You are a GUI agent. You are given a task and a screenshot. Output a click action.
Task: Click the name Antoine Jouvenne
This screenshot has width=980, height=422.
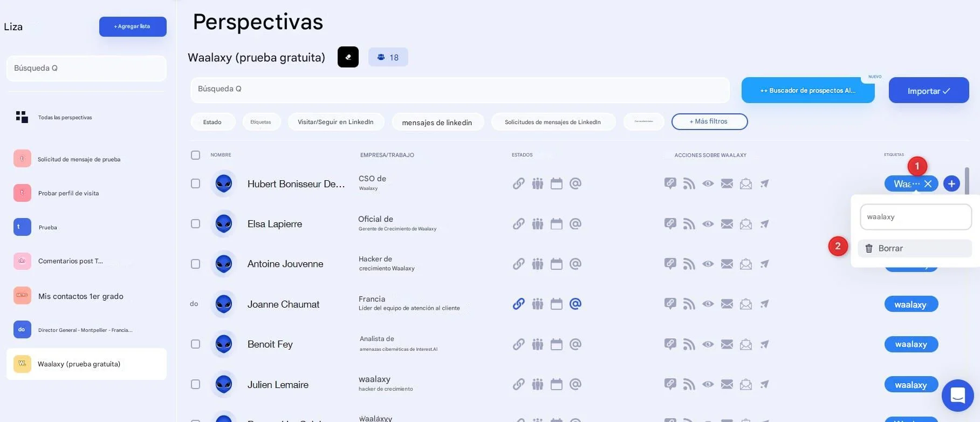click(x=285, y=264)
